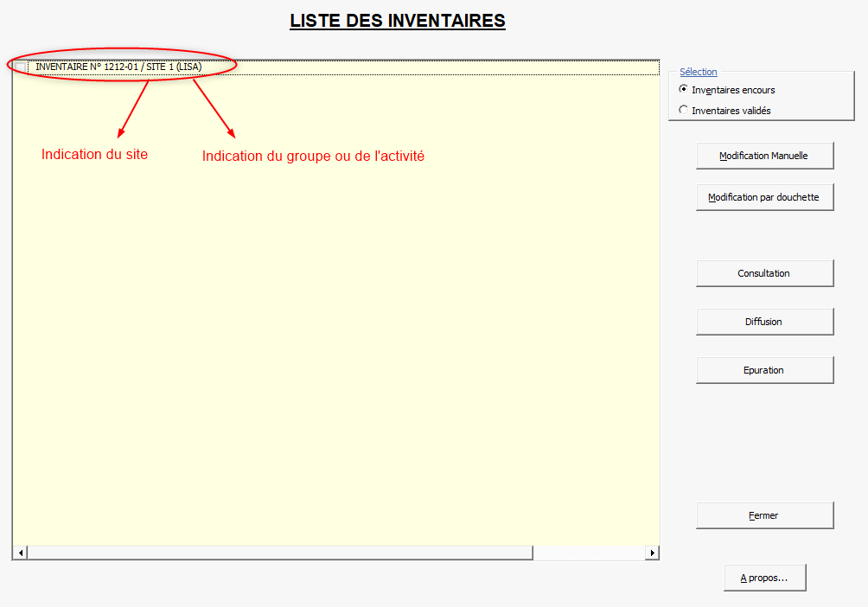868x607 pixels.
Task: Click the red 'Indication du site' annotation
Action: [x=94, y=155]
